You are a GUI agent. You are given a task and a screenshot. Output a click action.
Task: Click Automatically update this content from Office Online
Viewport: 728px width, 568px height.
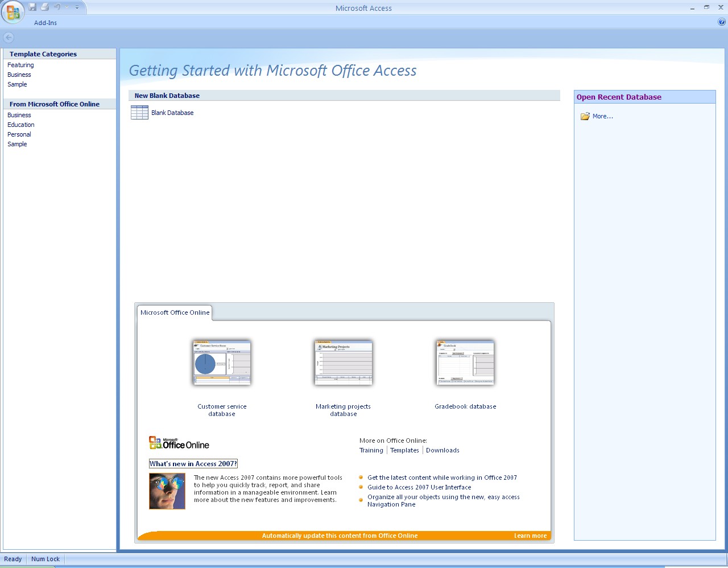tap(340, 536)
